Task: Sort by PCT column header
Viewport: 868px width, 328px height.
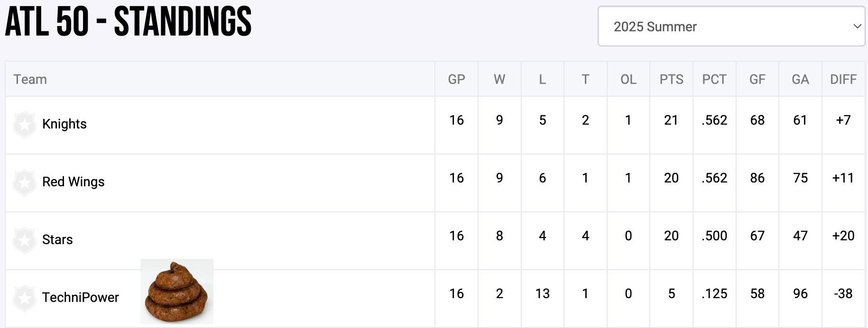Action: point(714,79)
